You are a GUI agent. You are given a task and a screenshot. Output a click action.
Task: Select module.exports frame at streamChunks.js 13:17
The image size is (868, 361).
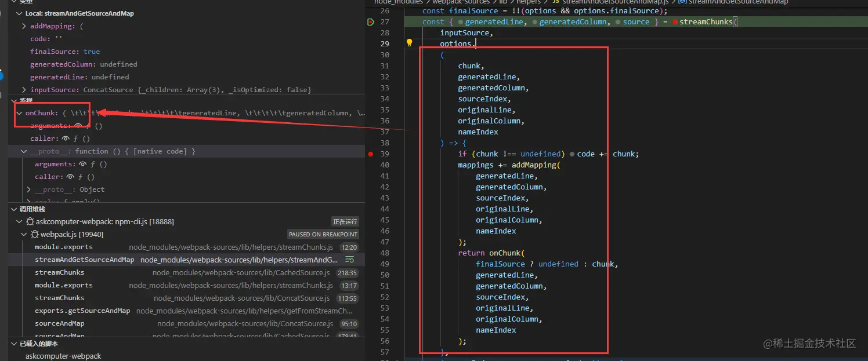click(x=186, y=286)
